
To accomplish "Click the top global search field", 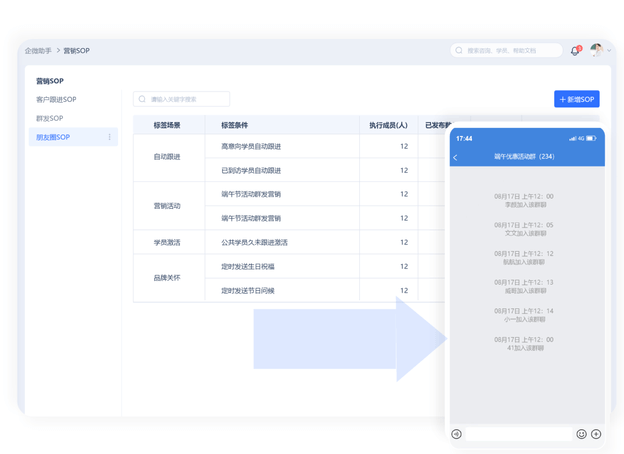I will click(x=510, y=50).
